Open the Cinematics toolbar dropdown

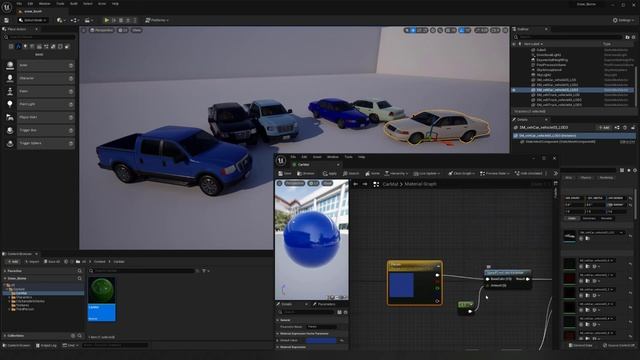coord(88,20)
